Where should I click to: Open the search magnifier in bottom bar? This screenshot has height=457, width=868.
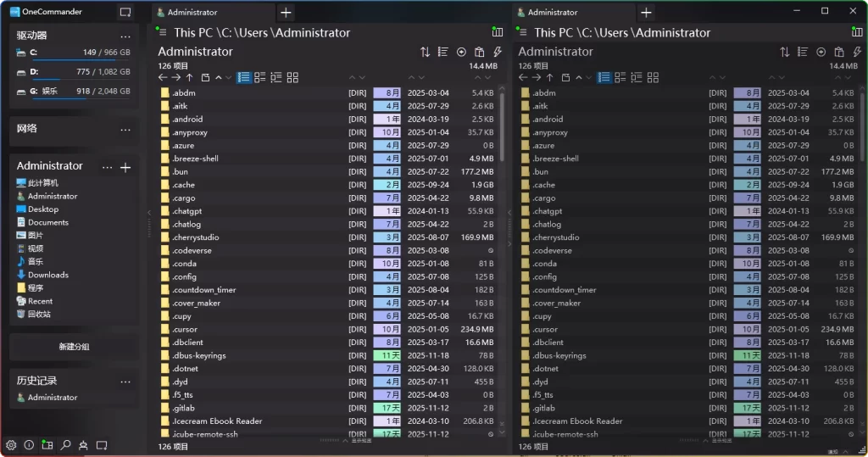[x=65, y=445]
